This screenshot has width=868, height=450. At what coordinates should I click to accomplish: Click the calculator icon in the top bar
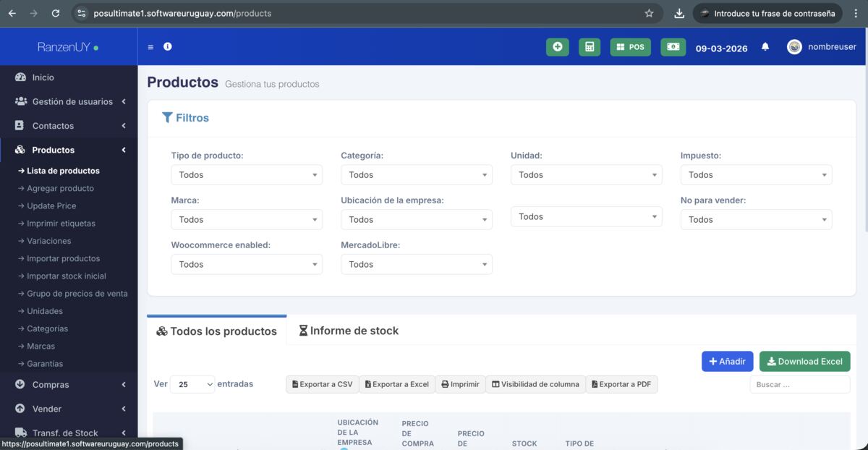590,46
